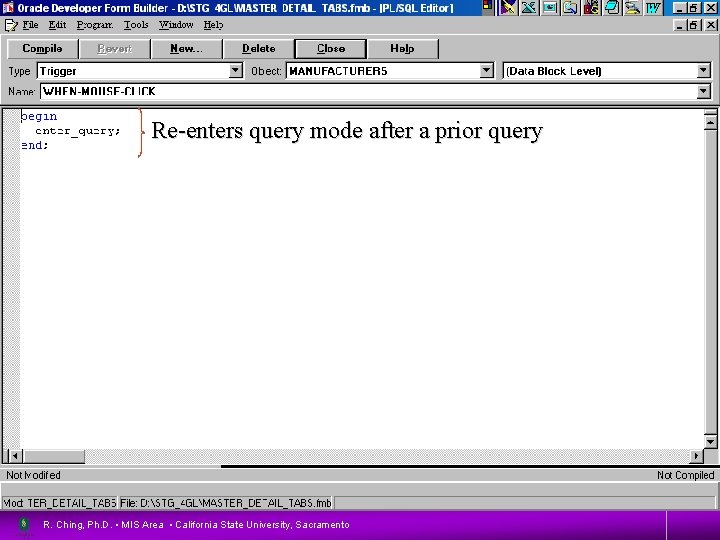Click the PL/SQL Editor document icon beside File

(11, 25)
